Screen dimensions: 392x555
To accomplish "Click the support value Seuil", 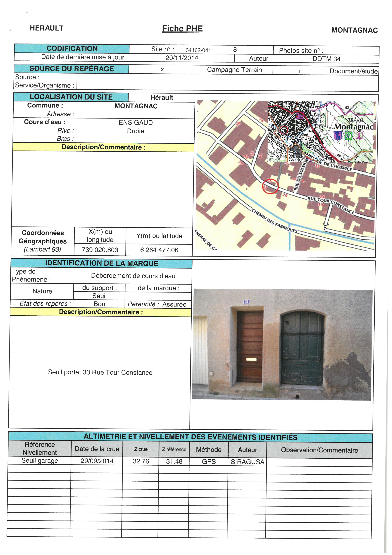I will click(x=99, y=296).
